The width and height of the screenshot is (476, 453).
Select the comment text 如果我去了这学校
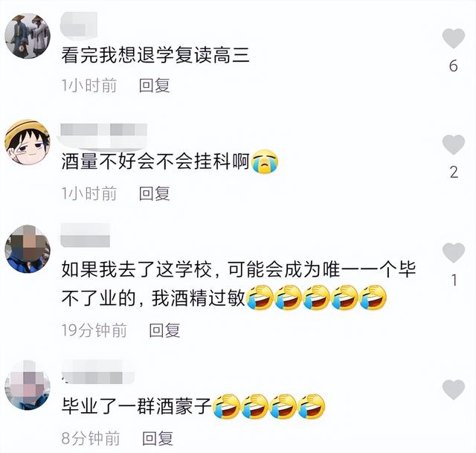click(x=137, y=269)
